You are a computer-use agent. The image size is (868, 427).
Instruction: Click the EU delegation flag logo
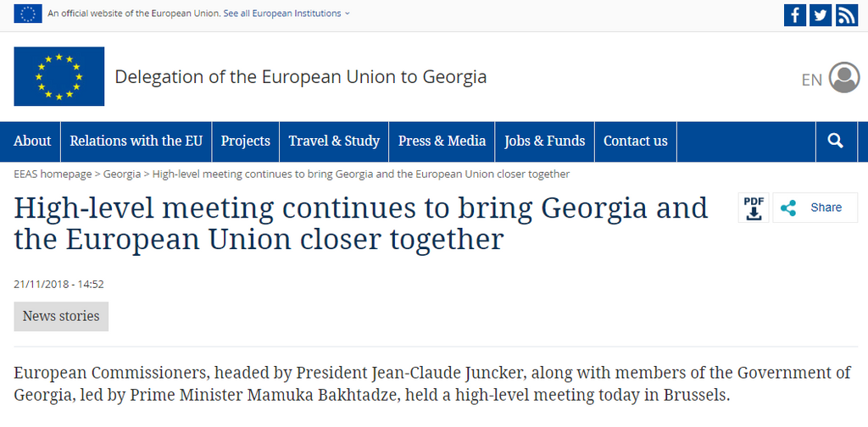(58, 76)
